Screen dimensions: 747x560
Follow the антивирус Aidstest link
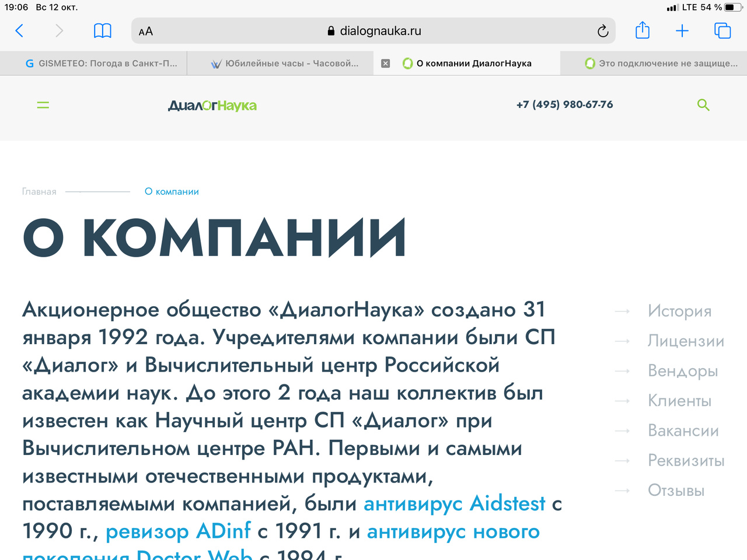pyautogui.click(x=454, y=503)
